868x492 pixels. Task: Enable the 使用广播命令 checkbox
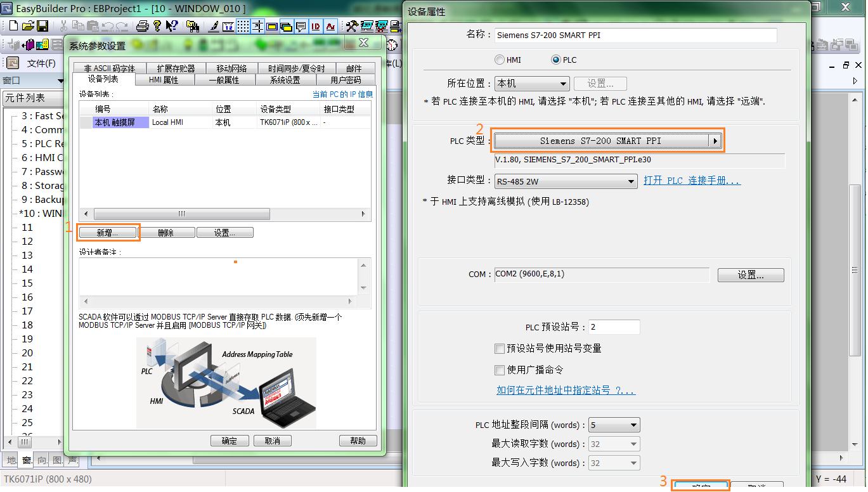(500, 370)
